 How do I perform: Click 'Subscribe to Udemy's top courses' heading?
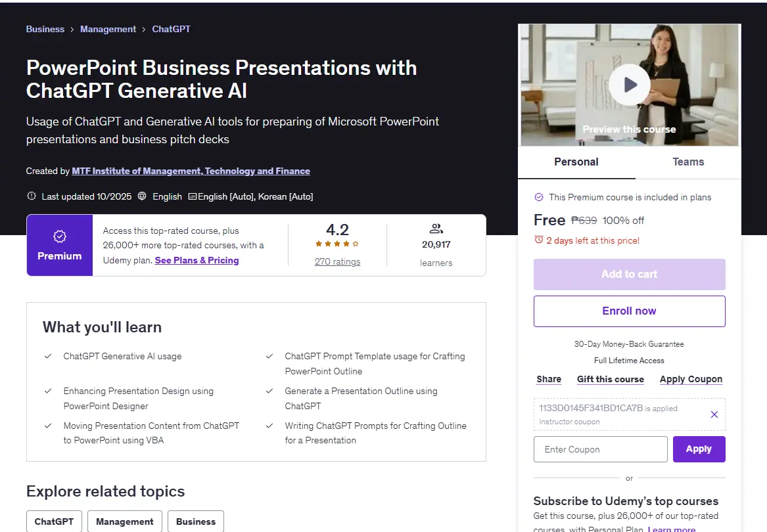point(626,501)
